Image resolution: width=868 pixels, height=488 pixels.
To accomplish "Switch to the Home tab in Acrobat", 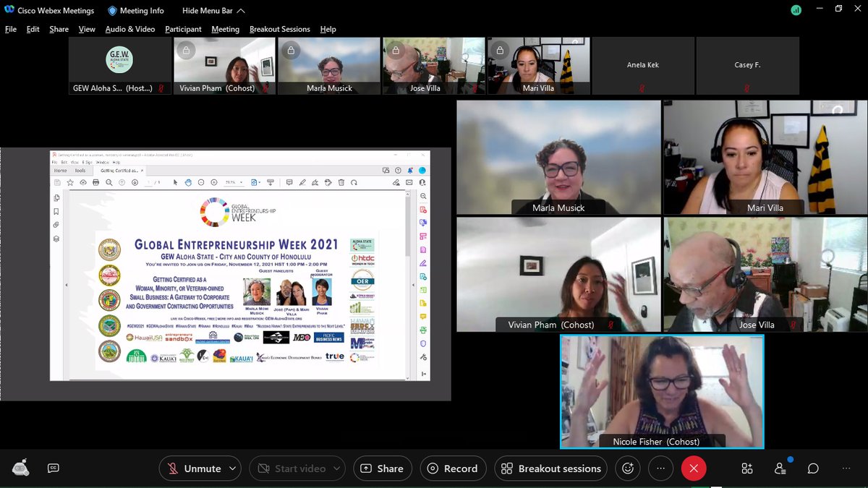I will pos(60,171).
